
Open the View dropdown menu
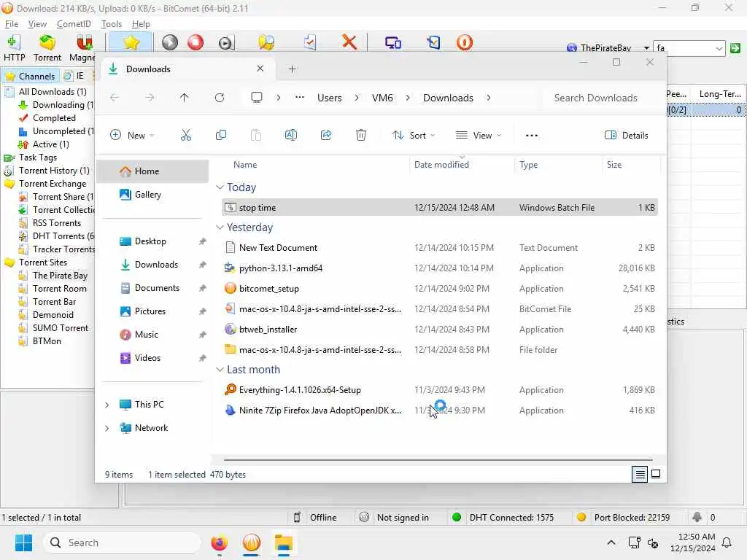(x=479, y=135)
